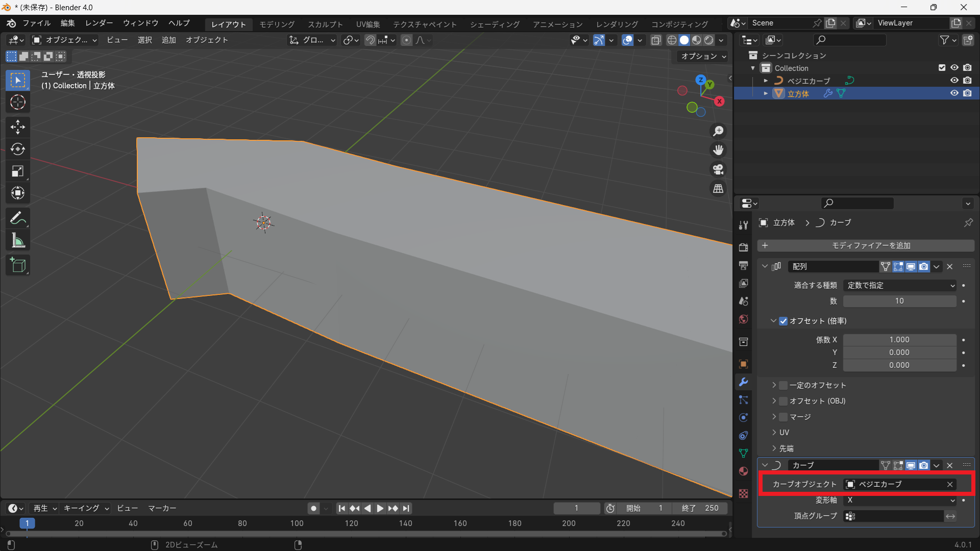Select the Measure tool

pos(18,241)
